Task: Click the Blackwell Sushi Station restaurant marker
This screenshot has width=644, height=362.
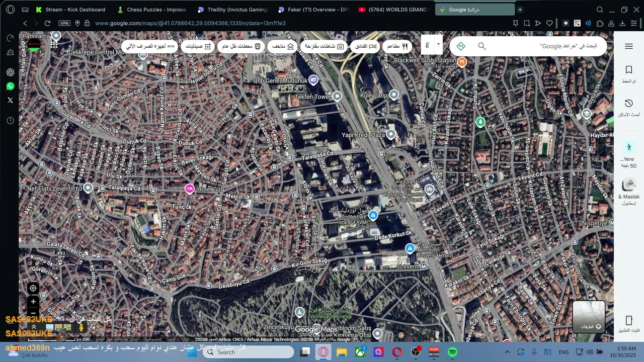Action: [462, 62]
